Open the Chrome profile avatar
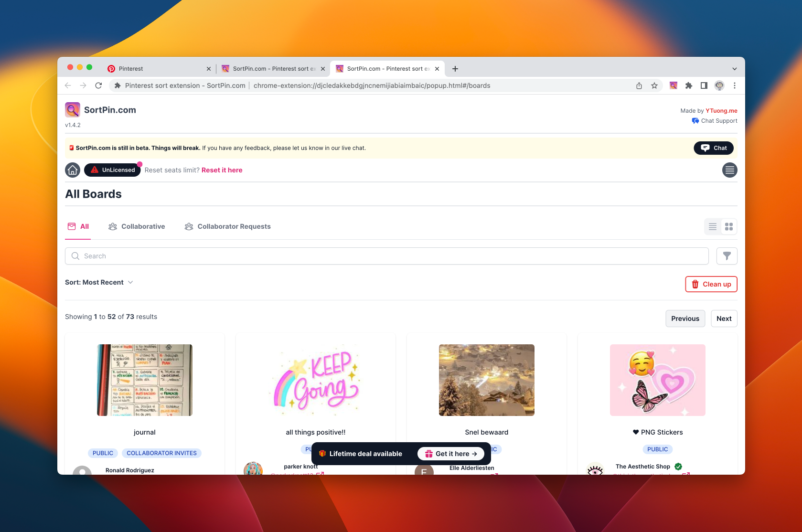The image size is (802, 532). (x=719, y=85)
